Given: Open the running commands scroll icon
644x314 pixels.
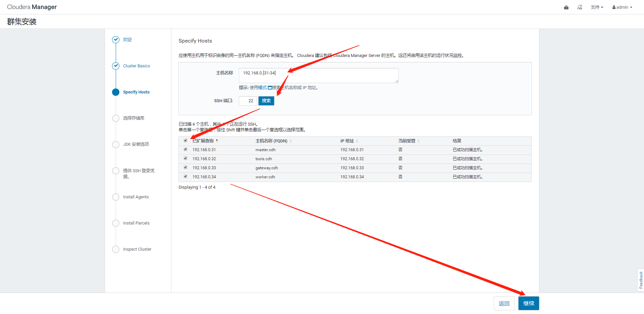Looking at the screenshot, I should (580, 7).
